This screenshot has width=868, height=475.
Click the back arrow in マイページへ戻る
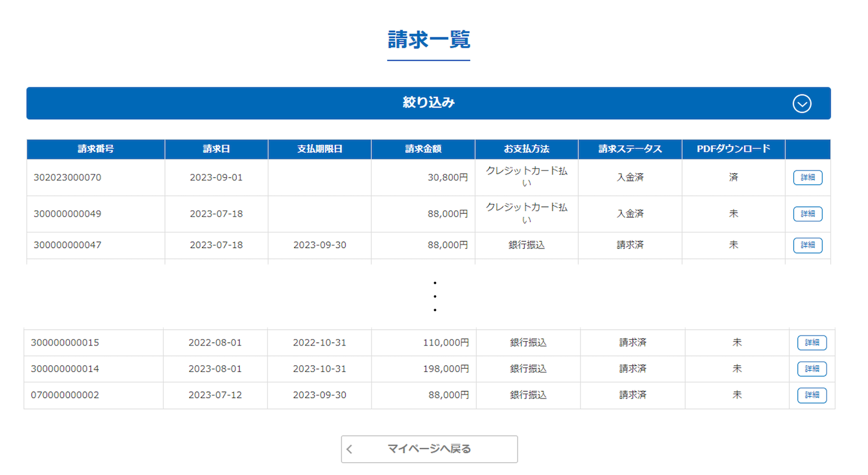click(x=350, y=449)
